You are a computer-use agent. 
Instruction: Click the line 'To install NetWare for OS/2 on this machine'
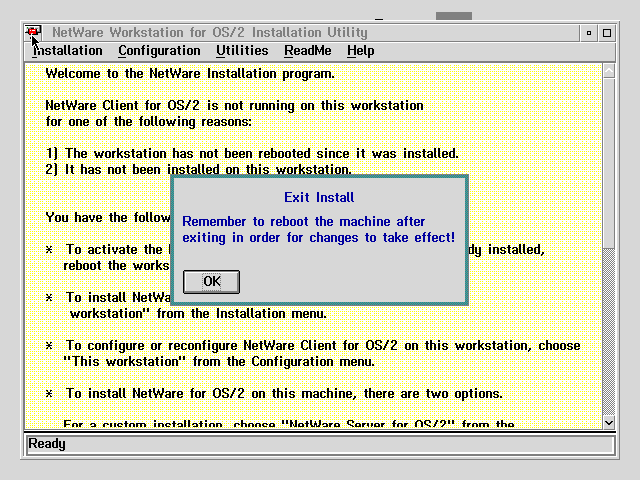tap(274, 393)
